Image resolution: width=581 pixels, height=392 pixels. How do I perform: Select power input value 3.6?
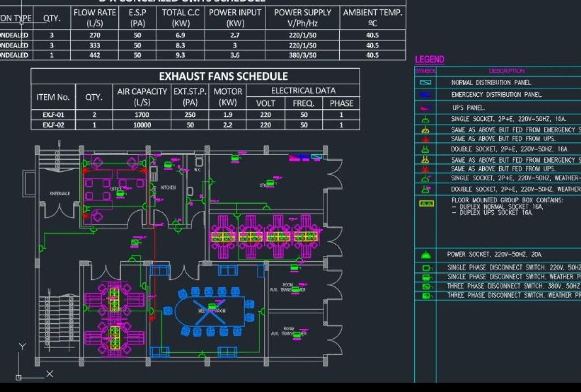(235, 55)
